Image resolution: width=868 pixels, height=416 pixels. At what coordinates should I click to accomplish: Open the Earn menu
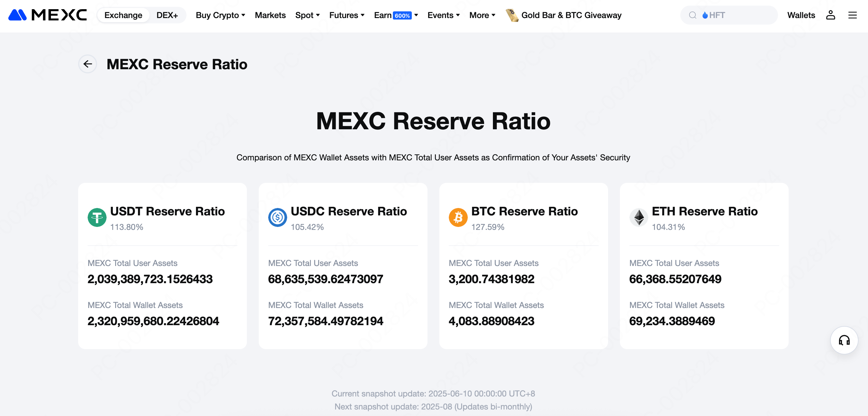pyautogui.click(x=396, y=15)
